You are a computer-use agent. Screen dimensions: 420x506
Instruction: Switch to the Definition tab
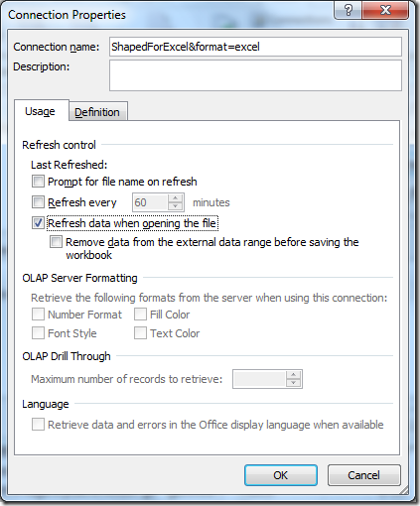pyautogui.click(x=97, y=112)
